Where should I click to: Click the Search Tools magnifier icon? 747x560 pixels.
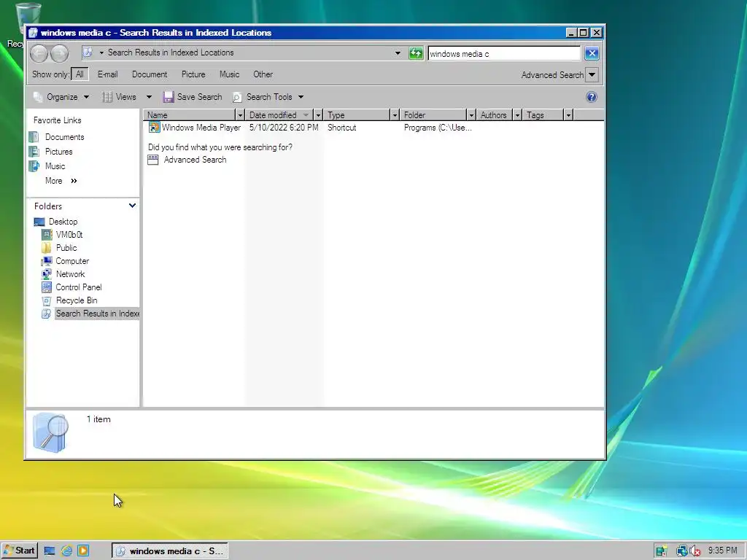237,97
